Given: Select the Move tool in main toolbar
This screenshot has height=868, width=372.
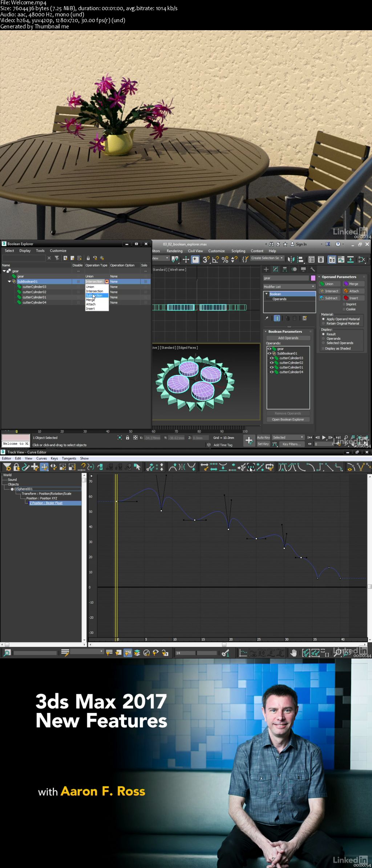Looking at the screenshot, I should [x=186, y=259].
